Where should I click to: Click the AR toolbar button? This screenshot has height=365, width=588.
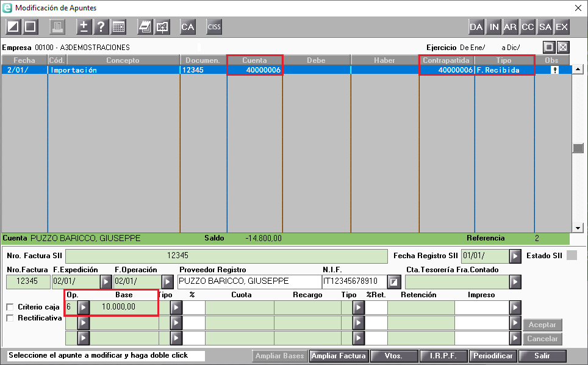[510, 27]
